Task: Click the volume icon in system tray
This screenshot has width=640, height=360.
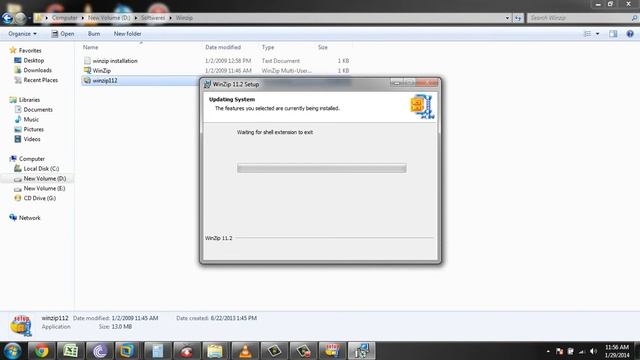Action: 593,351
